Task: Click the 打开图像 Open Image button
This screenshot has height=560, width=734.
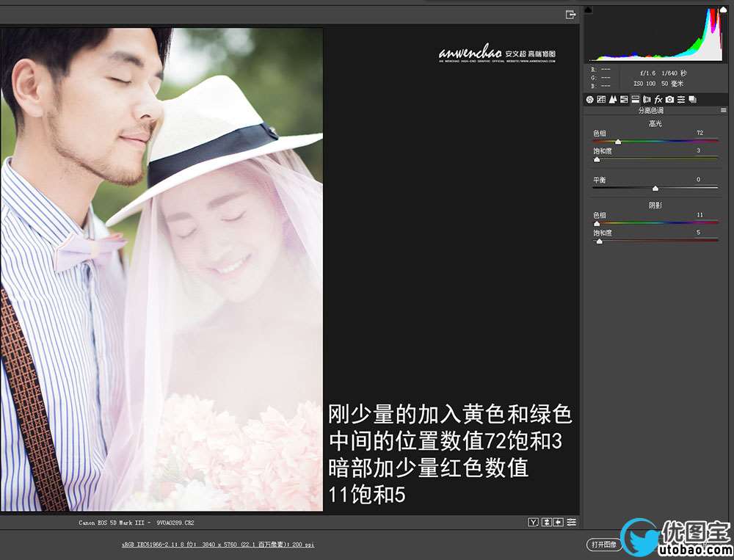Action: click(604, 545)
